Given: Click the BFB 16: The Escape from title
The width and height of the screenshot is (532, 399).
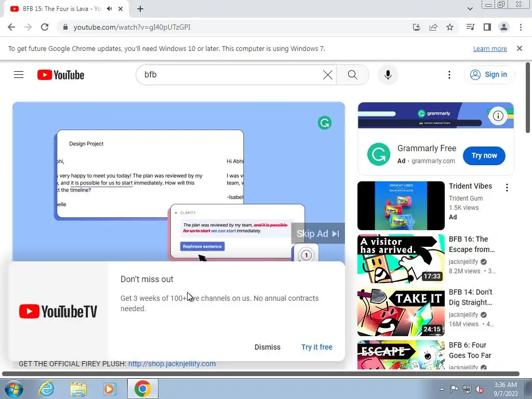Looking at the screenshot, I should click(x=472, y=244).
